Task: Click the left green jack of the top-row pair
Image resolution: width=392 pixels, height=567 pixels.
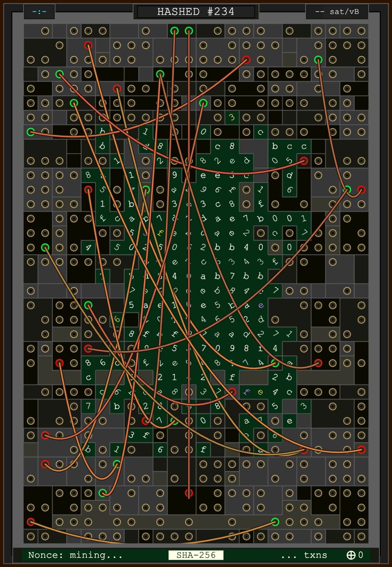Action: (174, 31)
